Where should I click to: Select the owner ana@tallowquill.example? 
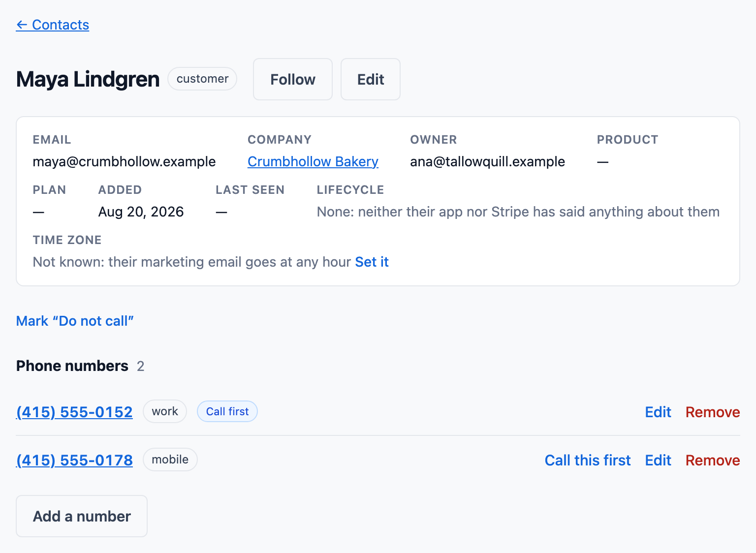tap(487, 161)
